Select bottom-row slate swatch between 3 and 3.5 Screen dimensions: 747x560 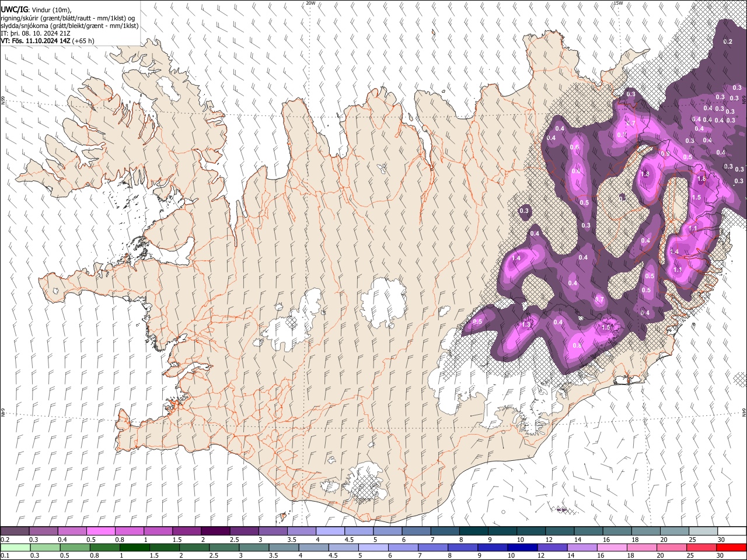(x=254, y=547)
